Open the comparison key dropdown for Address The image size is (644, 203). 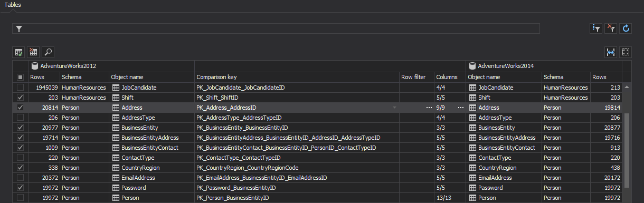[394, 108]
